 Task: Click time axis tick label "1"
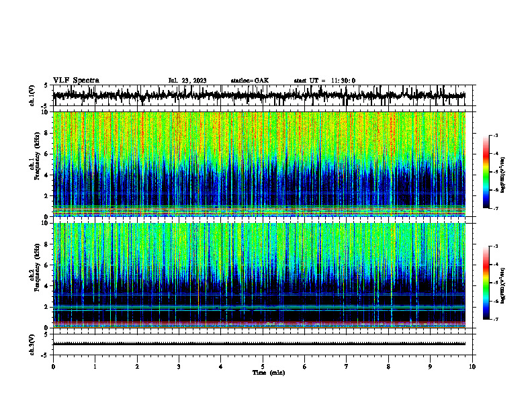tap(95, 367)
